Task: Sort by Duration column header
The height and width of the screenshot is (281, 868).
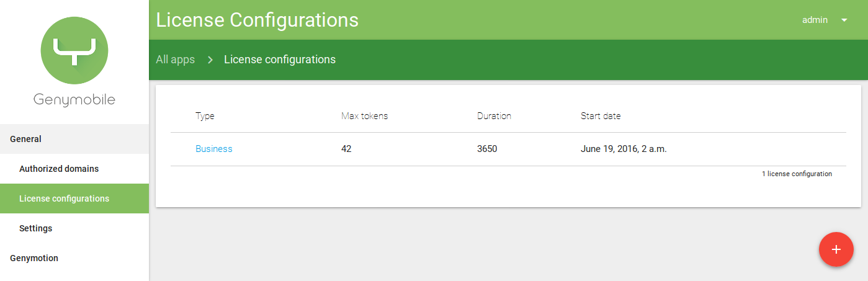Action: [494, 116]
